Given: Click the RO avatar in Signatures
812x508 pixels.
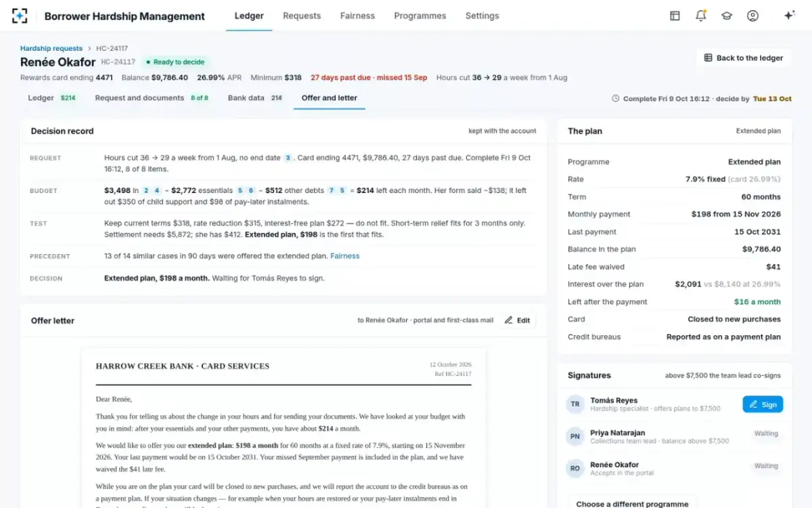Looking at the screenshot, I should pos(575,469).
